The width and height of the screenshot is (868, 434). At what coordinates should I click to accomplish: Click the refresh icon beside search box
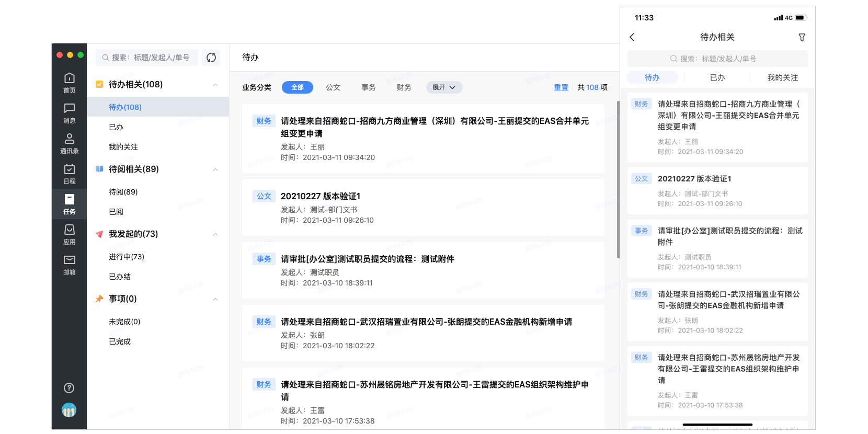[211, 58]
